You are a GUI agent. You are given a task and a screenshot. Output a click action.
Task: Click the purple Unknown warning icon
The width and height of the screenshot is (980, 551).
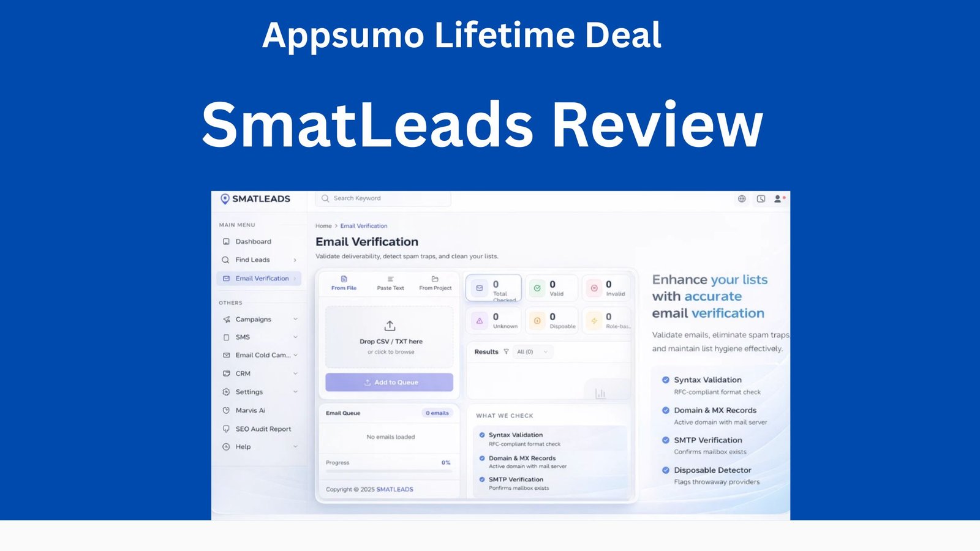(480, 321)
